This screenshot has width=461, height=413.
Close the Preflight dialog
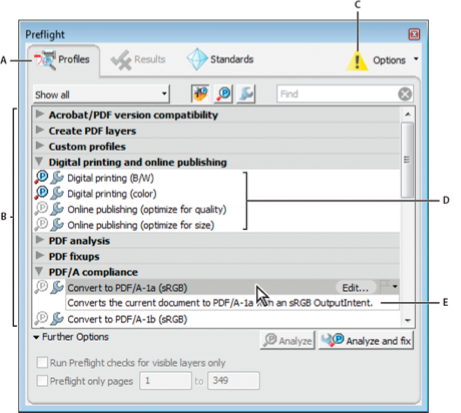(414, 34)
